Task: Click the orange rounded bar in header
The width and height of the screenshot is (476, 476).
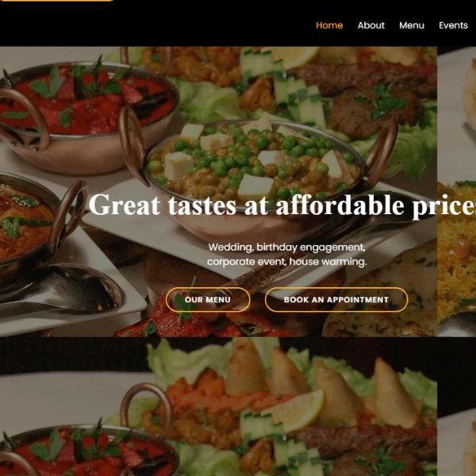Action: tap(58, 1)
